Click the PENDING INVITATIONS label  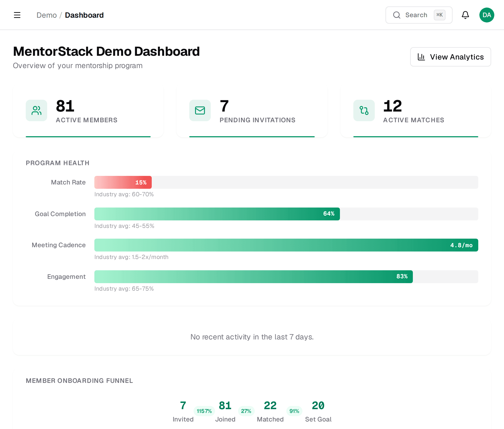[x=257, y=120]
